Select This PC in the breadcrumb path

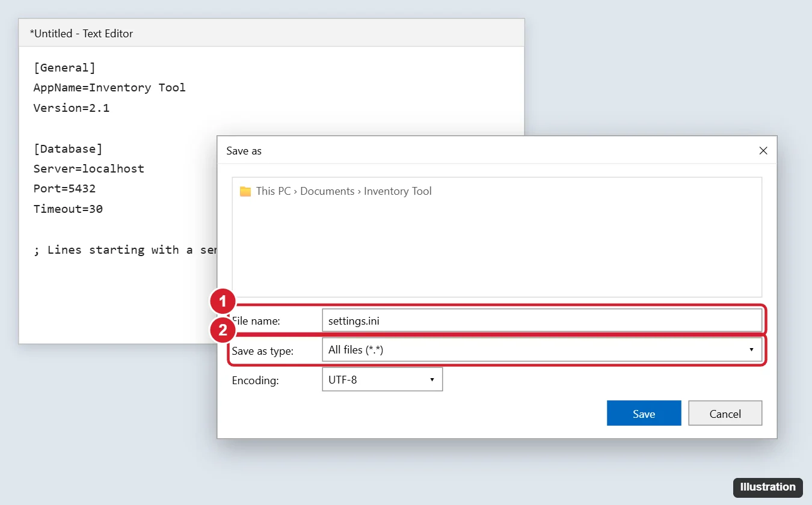coord(273,191)
